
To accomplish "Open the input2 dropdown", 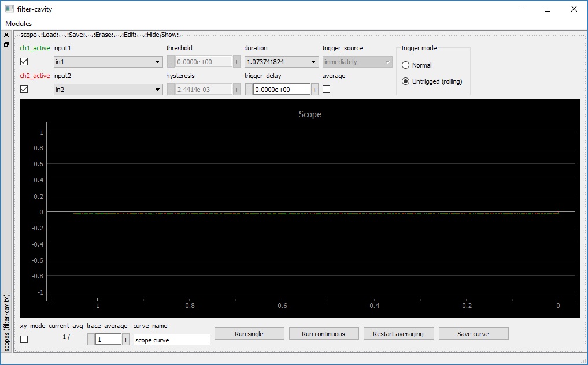I will 108,90.
